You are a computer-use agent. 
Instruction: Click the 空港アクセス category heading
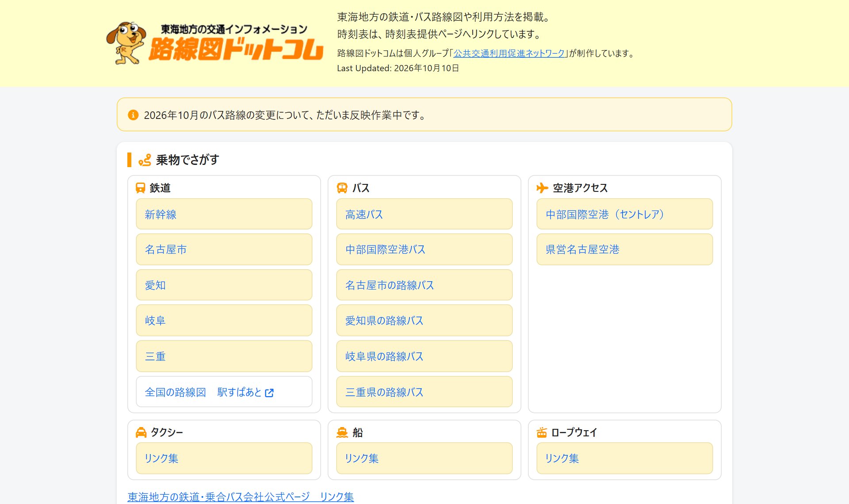[580, 188]
